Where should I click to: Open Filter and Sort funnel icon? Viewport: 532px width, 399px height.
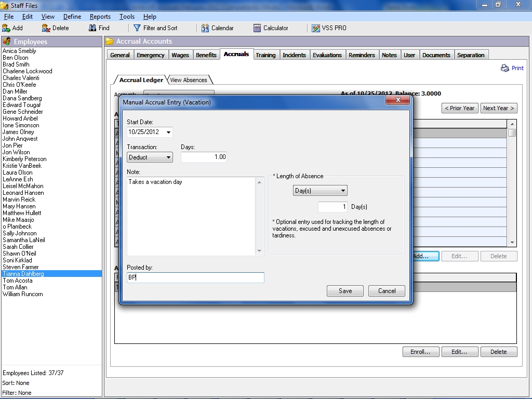(x=137, y=28)
